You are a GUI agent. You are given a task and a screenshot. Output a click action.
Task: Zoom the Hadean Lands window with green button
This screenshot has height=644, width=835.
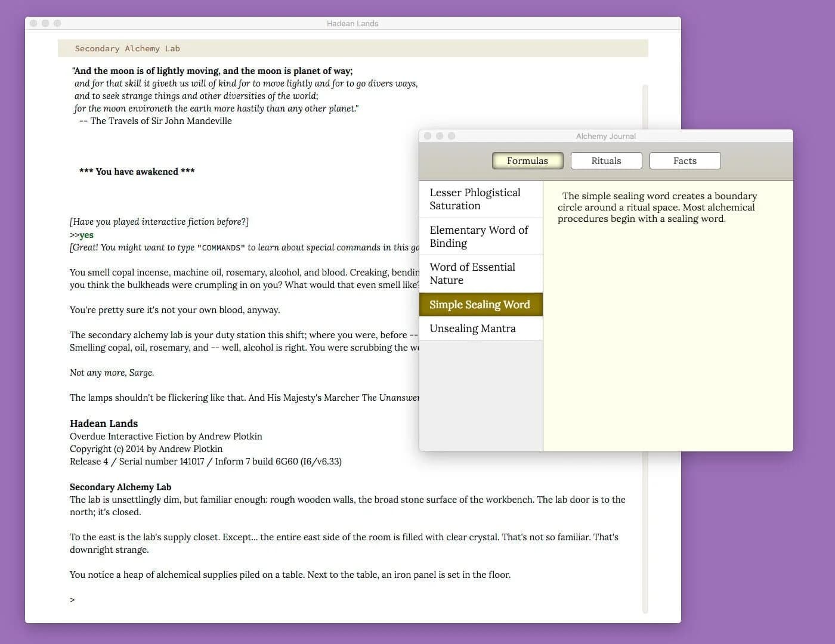(57, 23)
